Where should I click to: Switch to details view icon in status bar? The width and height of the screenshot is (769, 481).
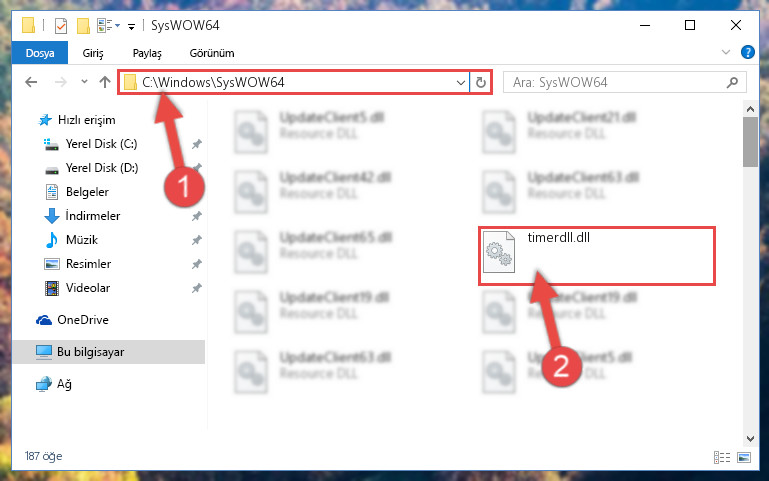pyautogui.click(x=722, y=457)
